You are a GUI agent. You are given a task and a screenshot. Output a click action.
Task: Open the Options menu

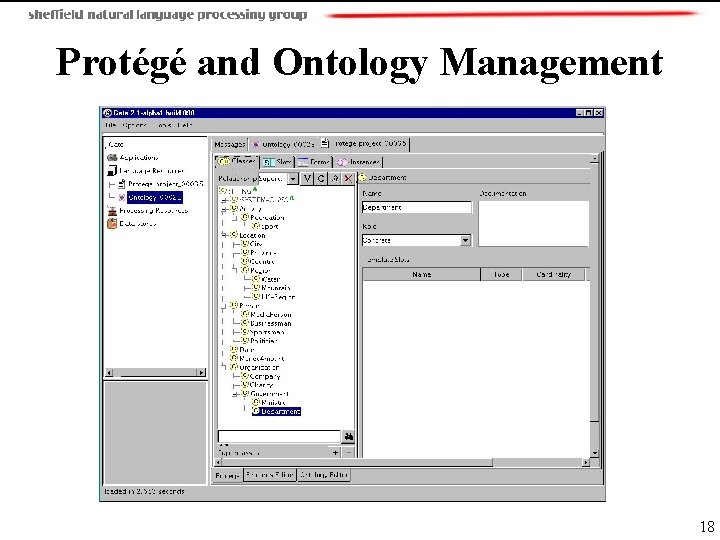tap(134, 125)
